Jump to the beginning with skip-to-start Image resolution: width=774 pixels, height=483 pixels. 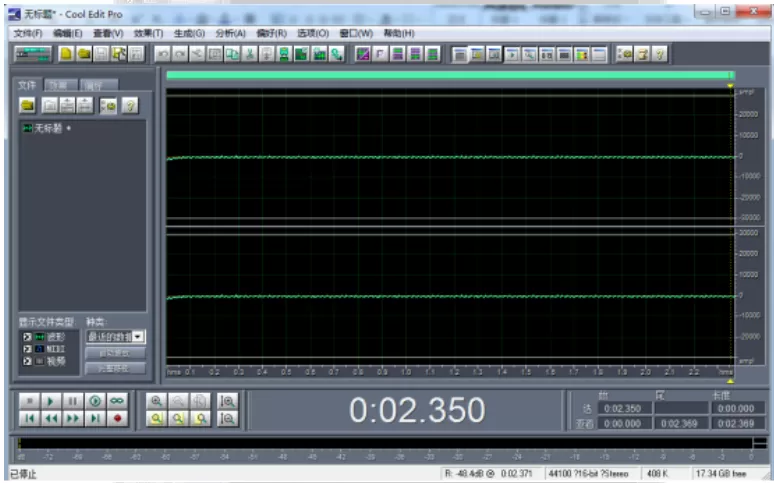(29, 419)
